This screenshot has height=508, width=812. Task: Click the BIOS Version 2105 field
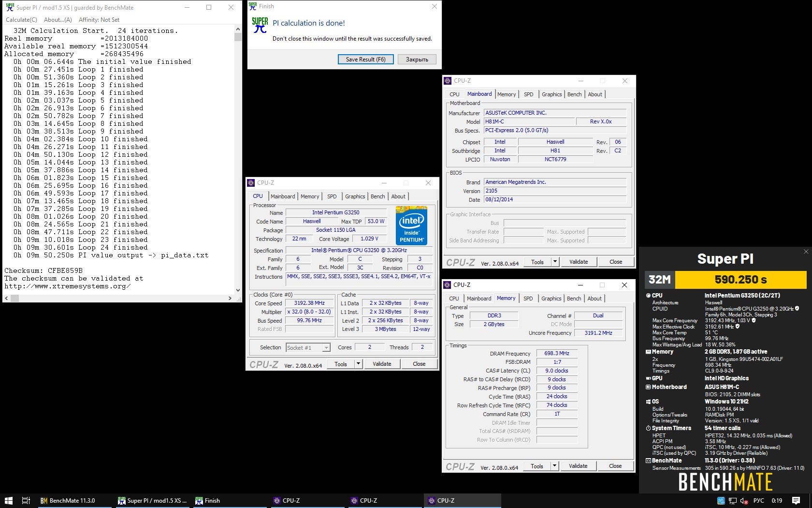pyautogui.click(x=555, y=191)
